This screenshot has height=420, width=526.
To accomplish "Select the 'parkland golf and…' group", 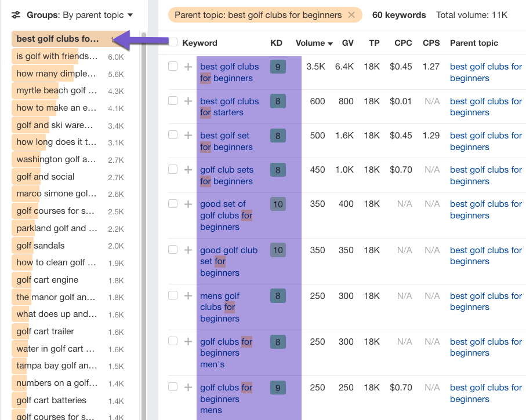I will (x=70, y=228).
